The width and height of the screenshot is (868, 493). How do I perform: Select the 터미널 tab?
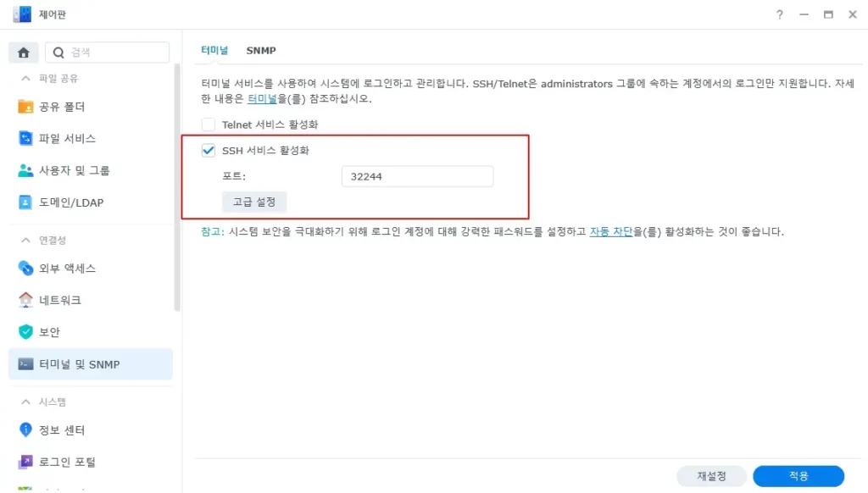click(x=214, y=50)
